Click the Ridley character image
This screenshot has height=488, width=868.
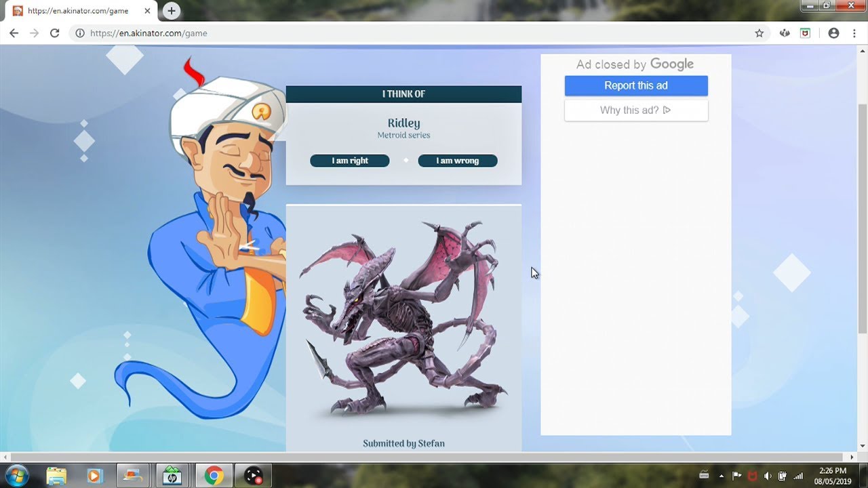(x=404, y=319)
